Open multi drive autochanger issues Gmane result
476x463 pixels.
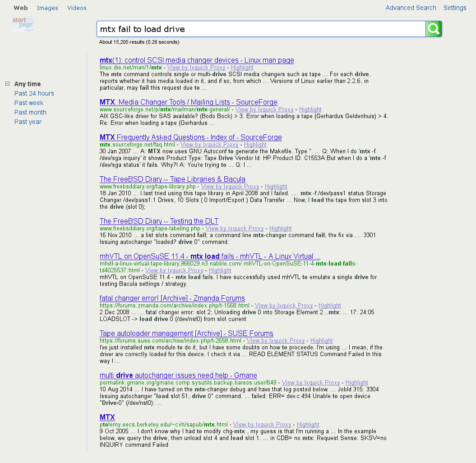click(178, 375)
